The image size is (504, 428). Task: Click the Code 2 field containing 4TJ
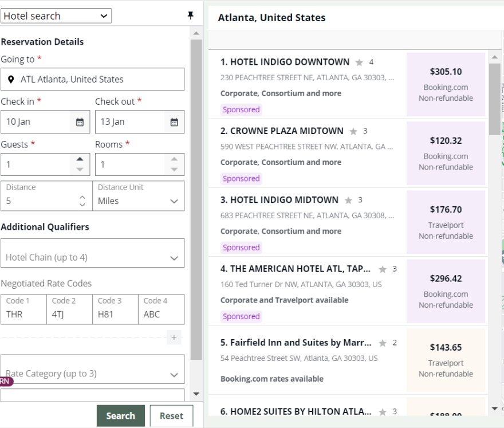point(69,309)
